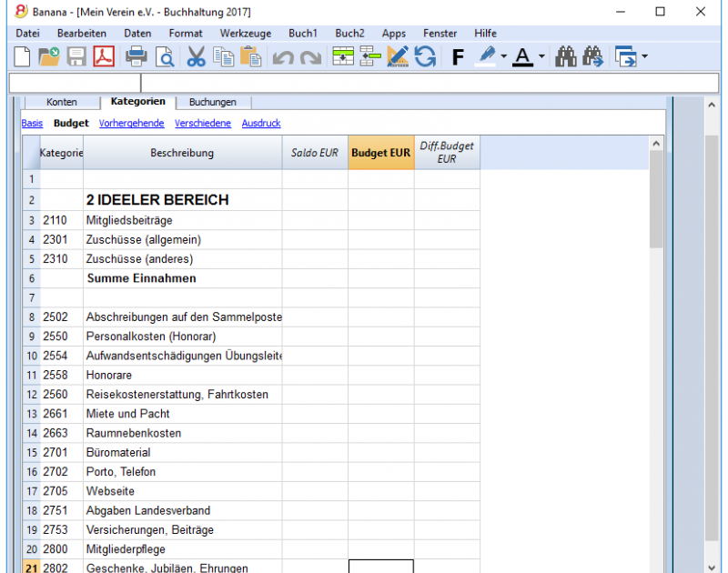Select row number 12 header
This screenshot has width=728, height=573.
[32, 395]
